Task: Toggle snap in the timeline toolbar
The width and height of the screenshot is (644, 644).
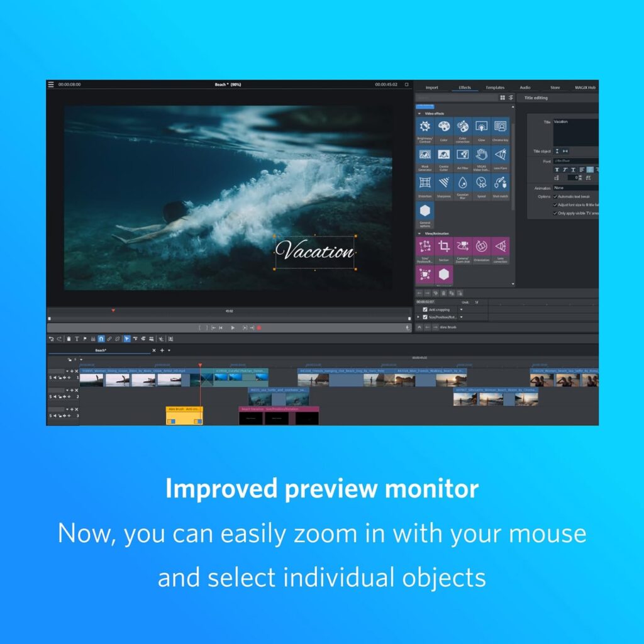Action: pos(103,339)
